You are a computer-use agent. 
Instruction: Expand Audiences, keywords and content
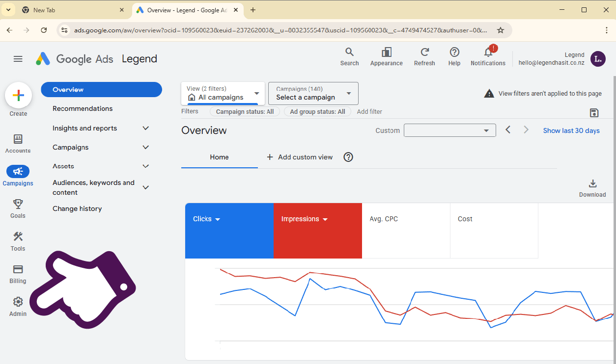[145, 187]
